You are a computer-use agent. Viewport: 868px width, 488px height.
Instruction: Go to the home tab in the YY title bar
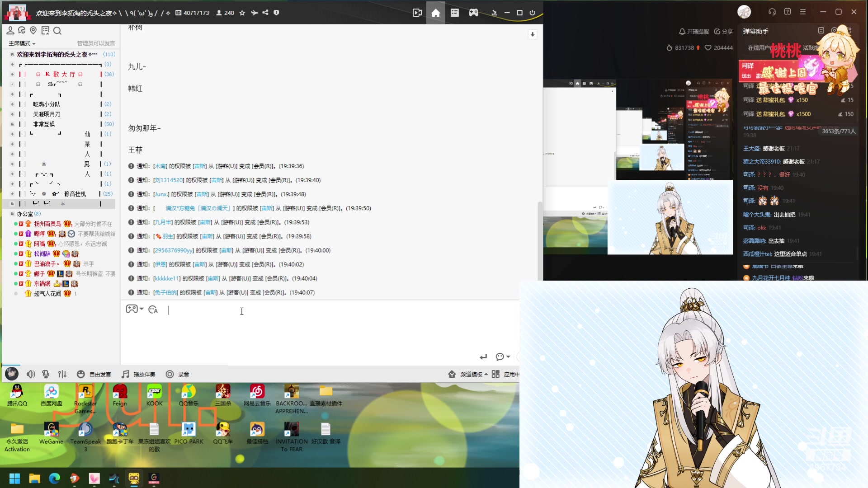click(x=436, y=13)
